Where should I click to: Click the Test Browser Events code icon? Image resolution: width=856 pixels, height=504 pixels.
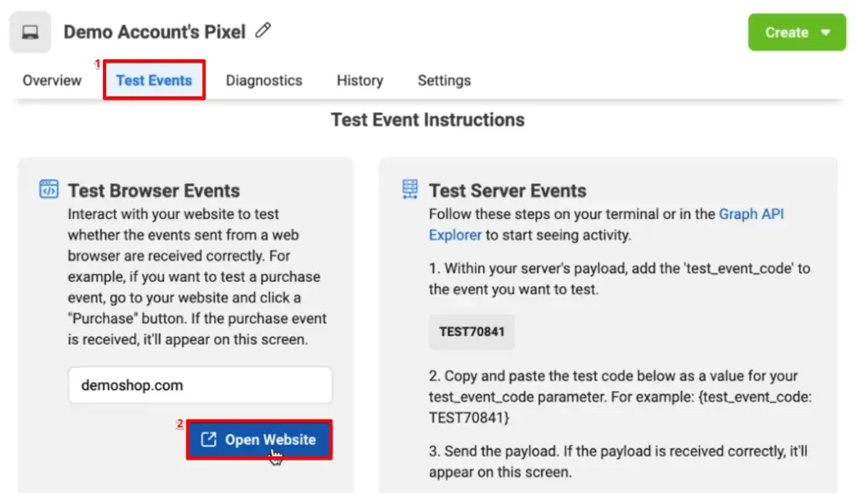tap(50, 190)
